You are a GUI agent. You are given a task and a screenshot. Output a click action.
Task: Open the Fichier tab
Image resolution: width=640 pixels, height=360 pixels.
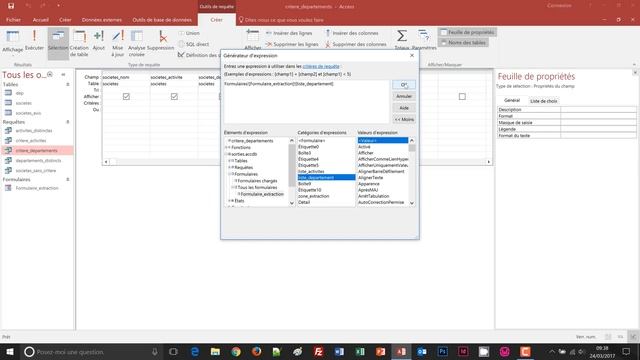[x=13, y=20]
